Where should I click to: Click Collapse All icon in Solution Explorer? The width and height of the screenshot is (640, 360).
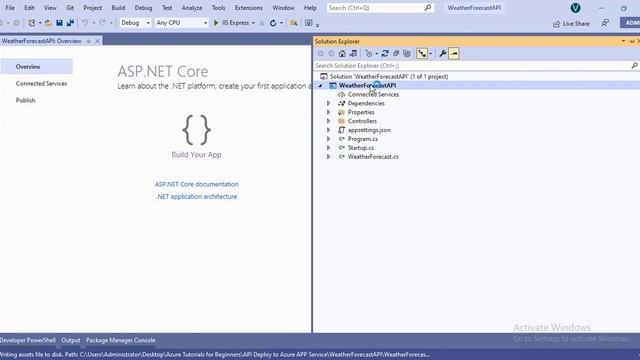click(x=396, y=53)
